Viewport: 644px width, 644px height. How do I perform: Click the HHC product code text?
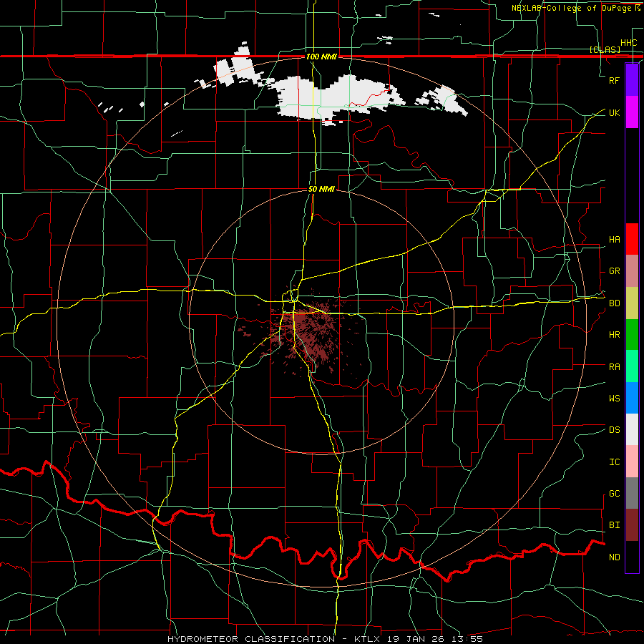[628, 43]
